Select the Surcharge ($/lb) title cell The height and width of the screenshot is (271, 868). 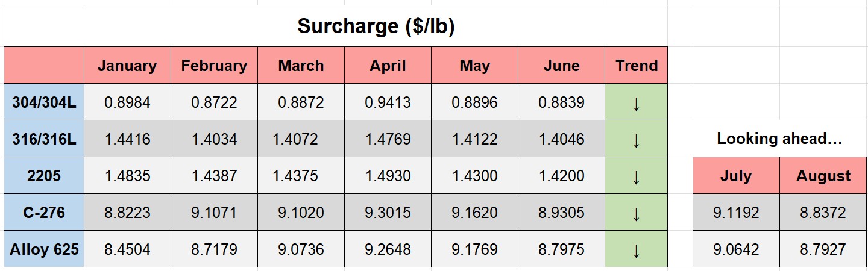(x=376, y=26)
